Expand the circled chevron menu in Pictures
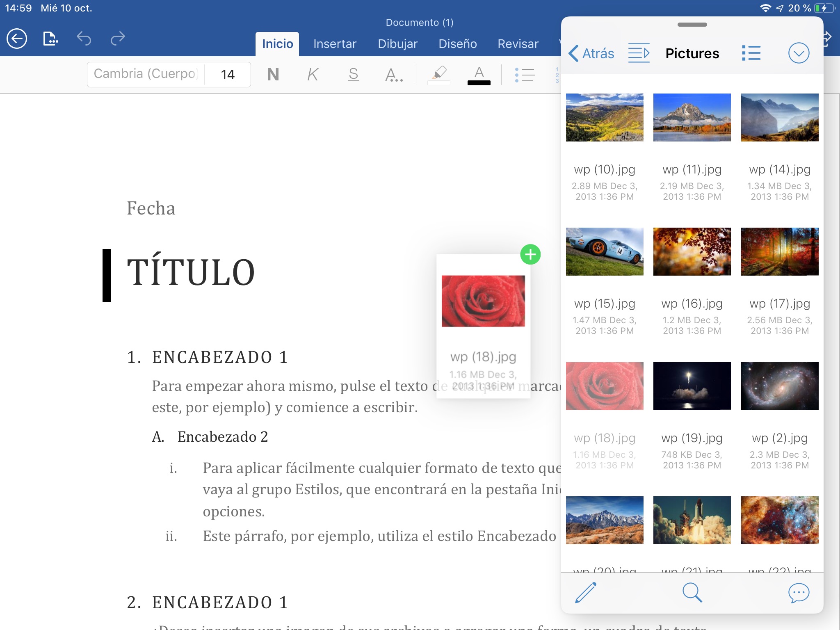840x630 pixels. tap(799, 53)
